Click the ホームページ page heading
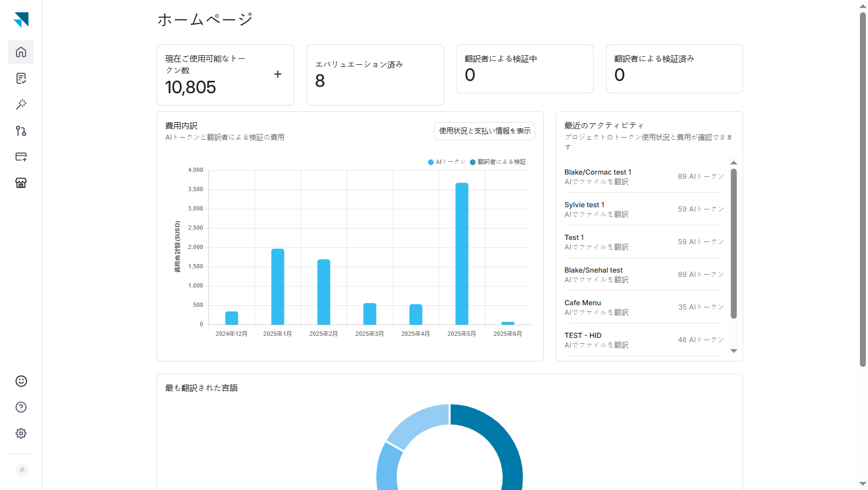The height and width of the screenshot is (490, 868). coord(205,20)
